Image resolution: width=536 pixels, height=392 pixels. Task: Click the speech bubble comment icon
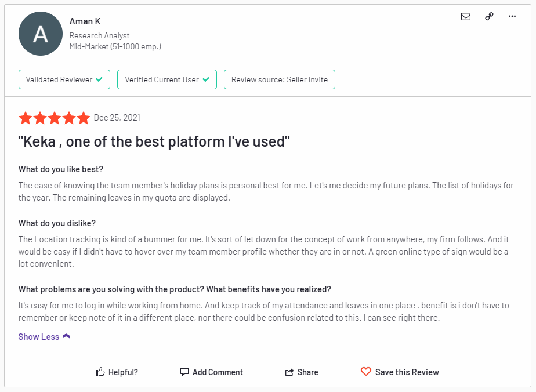click(184, 372)
